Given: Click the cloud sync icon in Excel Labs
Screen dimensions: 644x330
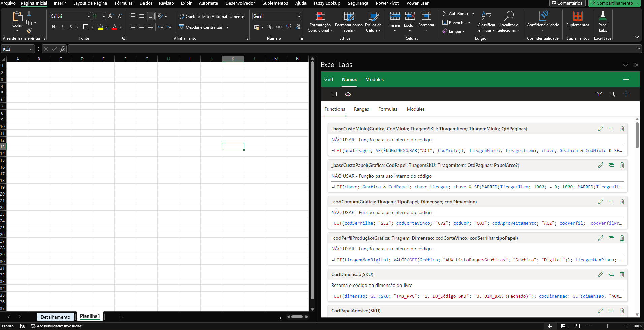Looking at the screenshot, I should [348, 94].
